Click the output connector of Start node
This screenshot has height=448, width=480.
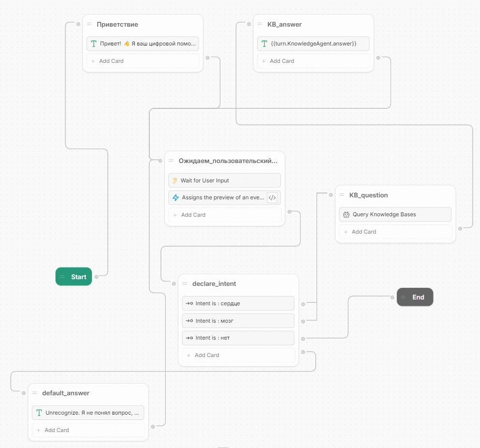[x=97, y=277]
